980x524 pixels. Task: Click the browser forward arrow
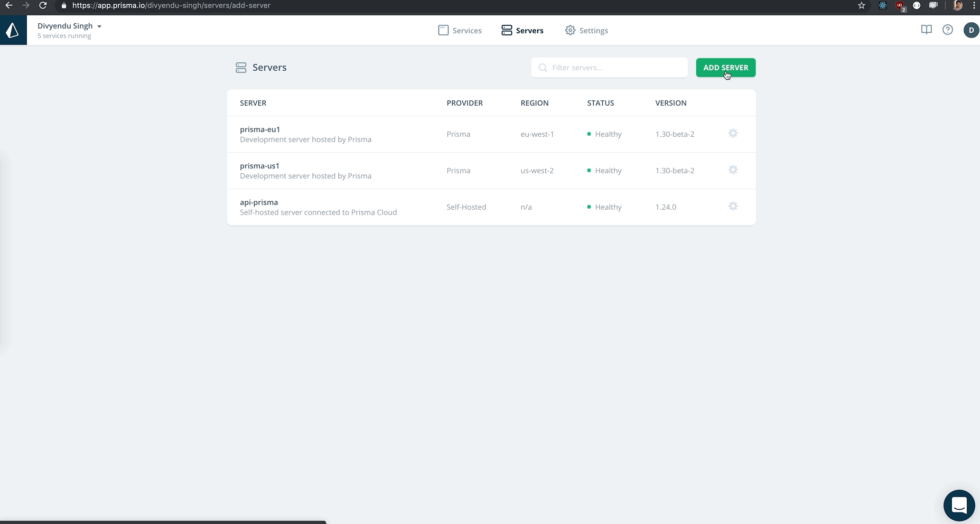[x=25, y=5]
